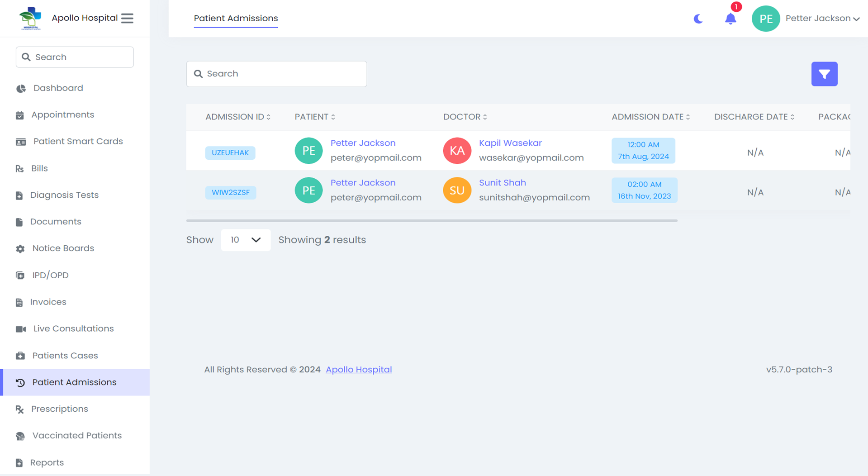Expand the Petter Jackson profile menu
The height and width of the screenshot is (476, 868).
pos(821,19)
